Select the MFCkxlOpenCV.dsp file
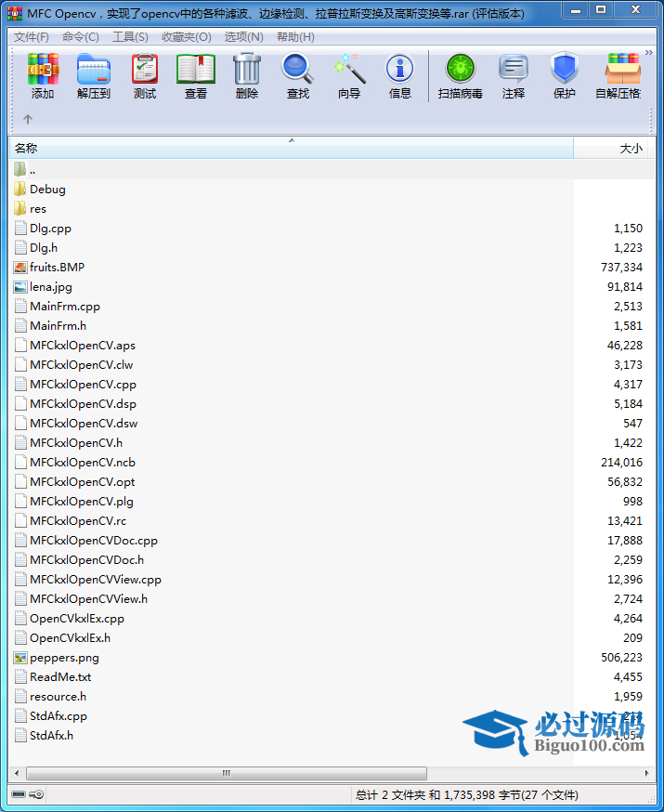 tap(83, 404)
